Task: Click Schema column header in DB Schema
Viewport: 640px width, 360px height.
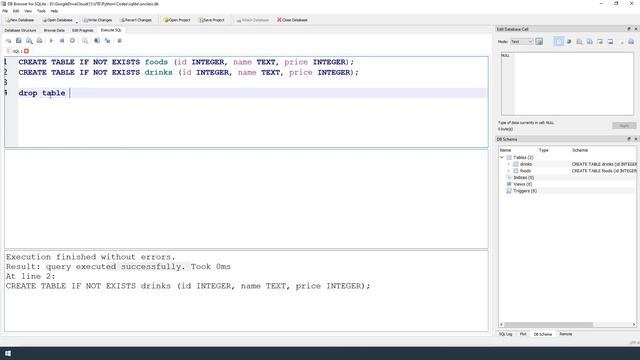Action: [x=580, y=150]
